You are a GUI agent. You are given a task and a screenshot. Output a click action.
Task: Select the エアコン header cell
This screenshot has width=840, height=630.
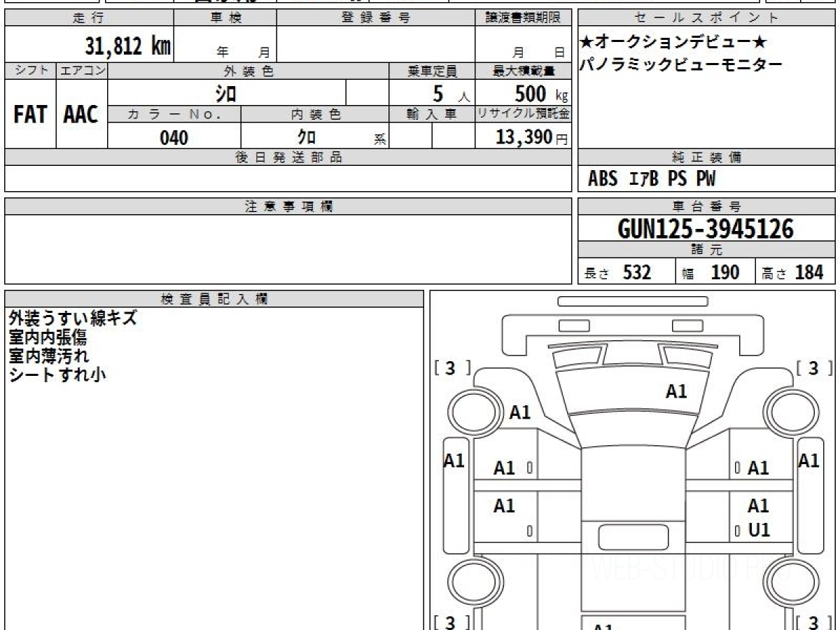pyautogui.click(x=82, y=71)
